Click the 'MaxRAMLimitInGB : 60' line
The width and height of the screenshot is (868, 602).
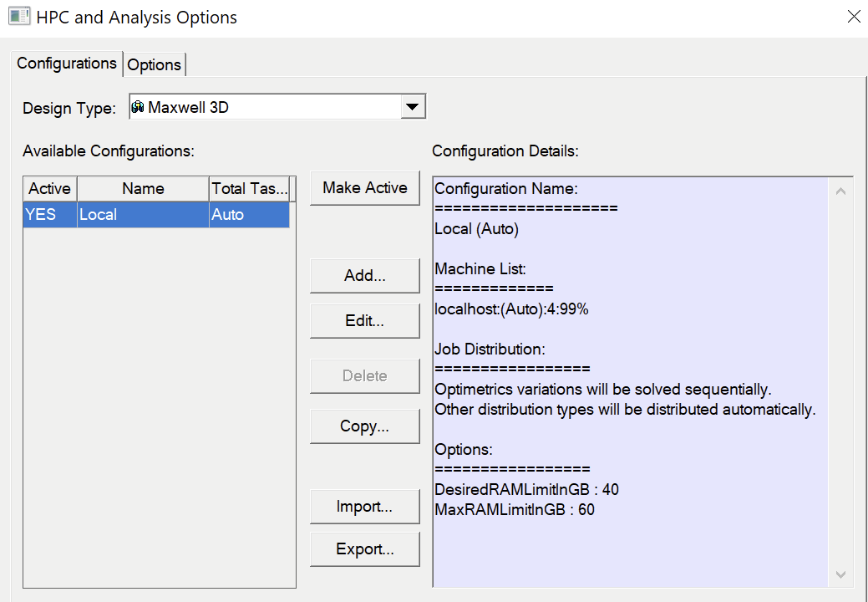pos(515,509)
